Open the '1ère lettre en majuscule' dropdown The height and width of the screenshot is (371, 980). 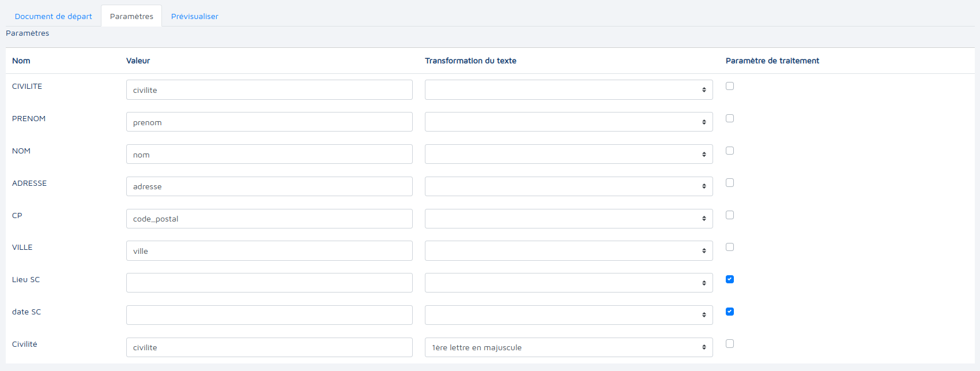coord(568,347)
